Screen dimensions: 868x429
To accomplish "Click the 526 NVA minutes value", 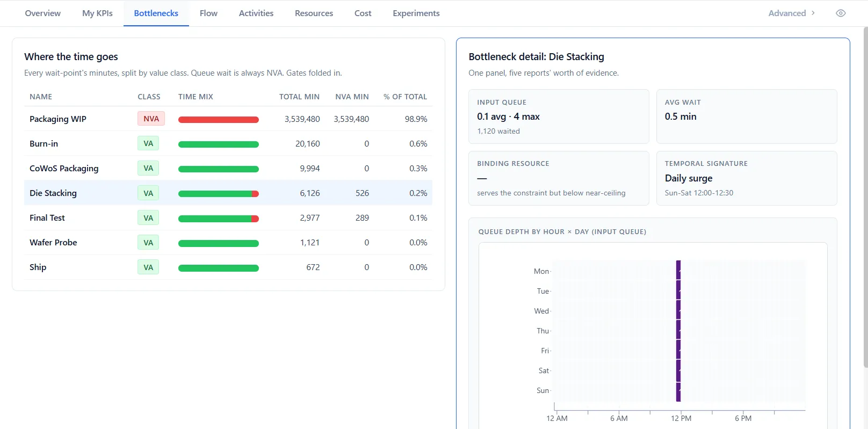I will pos(362,193).
